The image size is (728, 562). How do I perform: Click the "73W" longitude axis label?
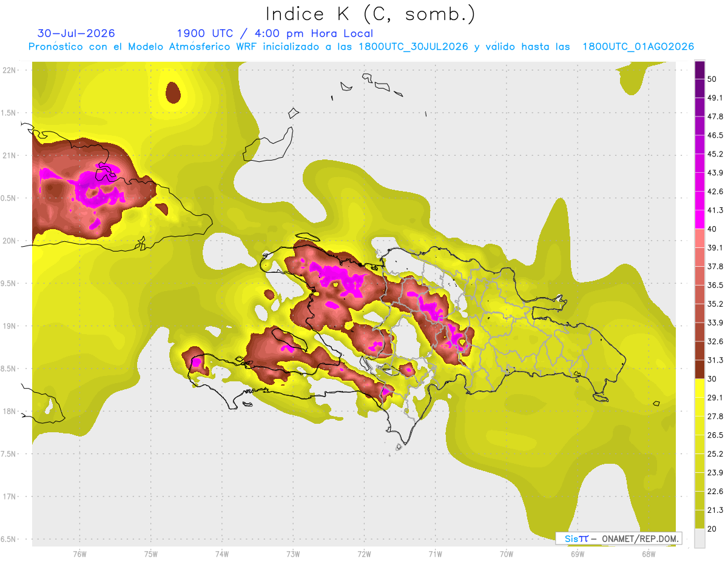[293, 553]
